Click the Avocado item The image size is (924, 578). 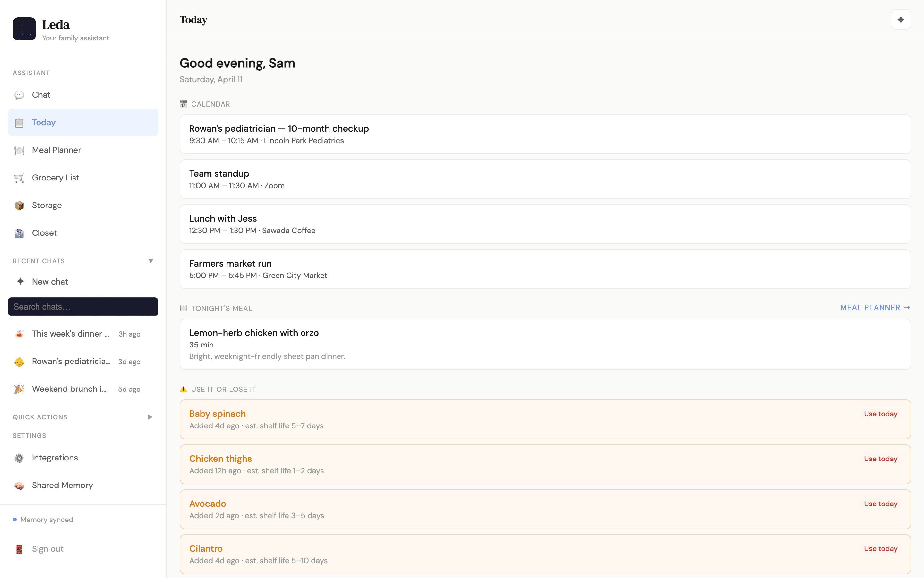point(545,509)
